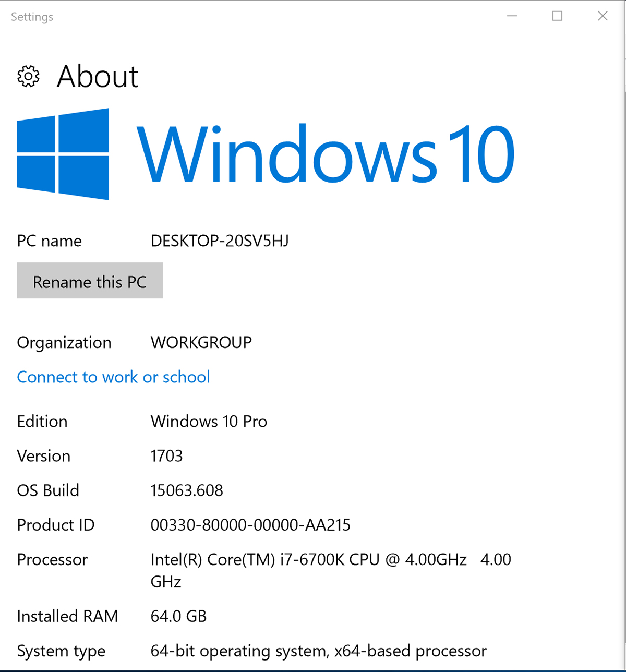Click the 64-bit operating system text
This screenshot has width=626, height=672.
(318, 651)
